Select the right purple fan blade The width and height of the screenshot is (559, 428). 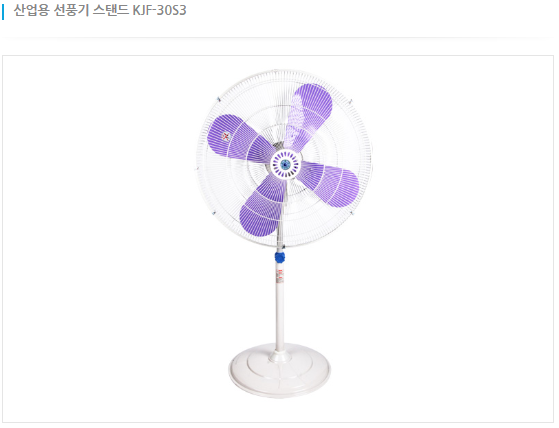[x=330, y=184]
